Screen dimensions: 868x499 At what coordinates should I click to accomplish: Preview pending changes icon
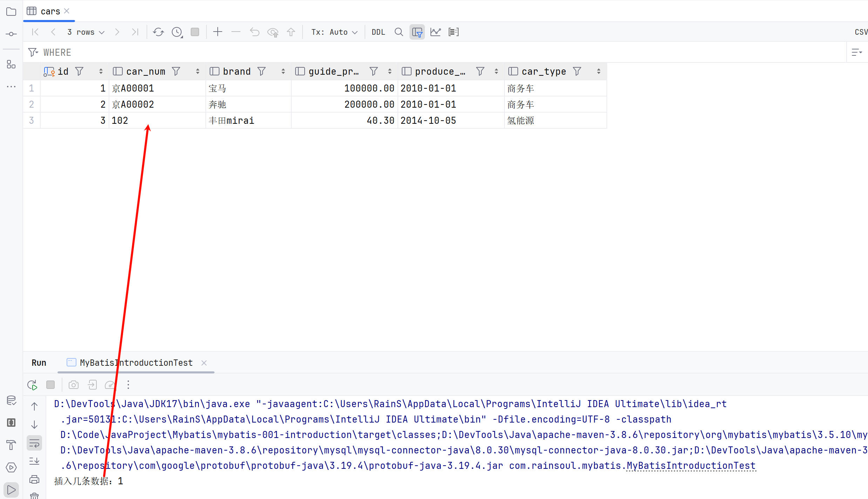(273, 32)
